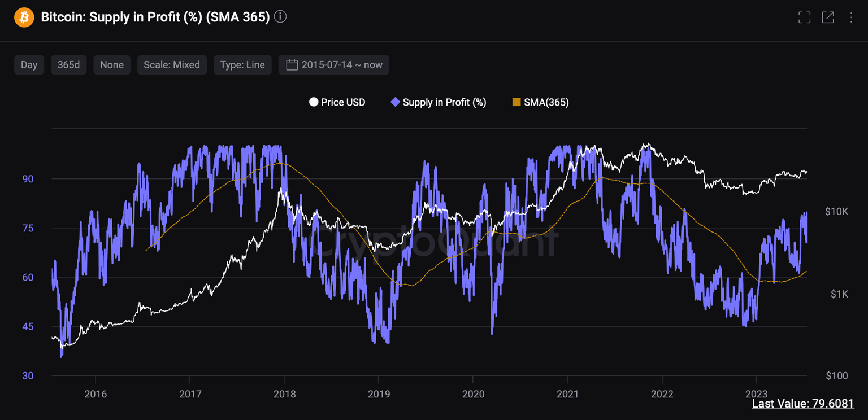Open the Type: Line selector

pyautogui.click(x=242, y=64)
